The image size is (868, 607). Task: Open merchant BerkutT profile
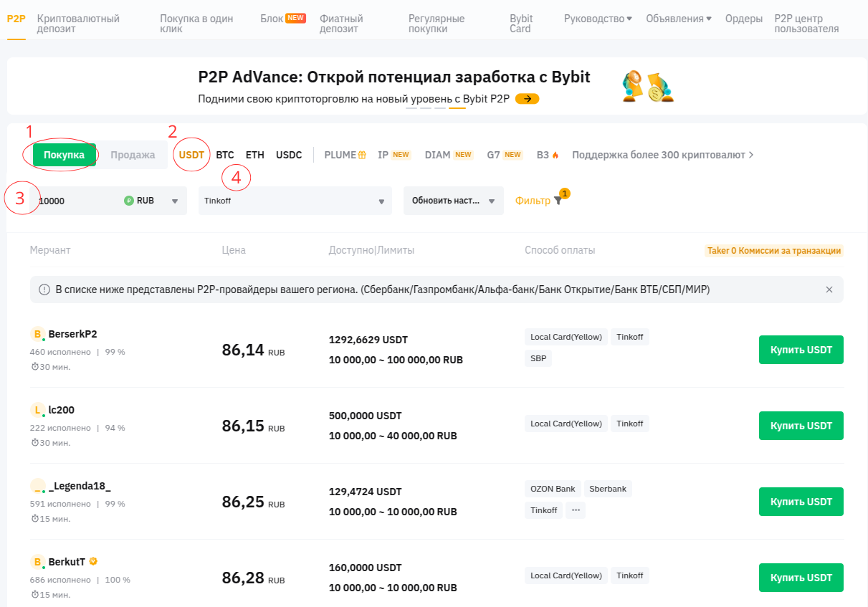point(67,562)
